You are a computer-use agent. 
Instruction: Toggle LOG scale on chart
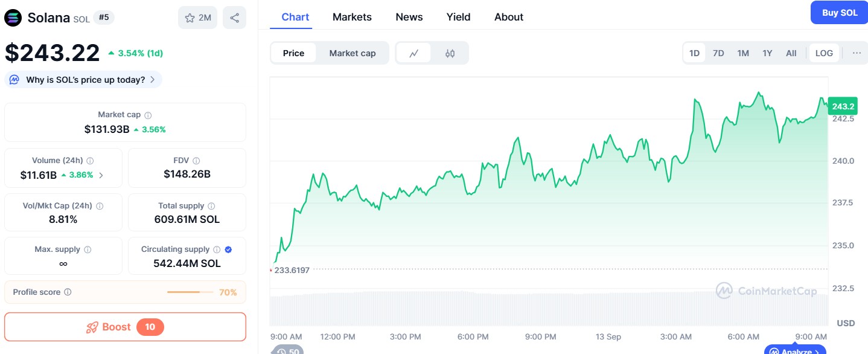[x=824, y=53]
